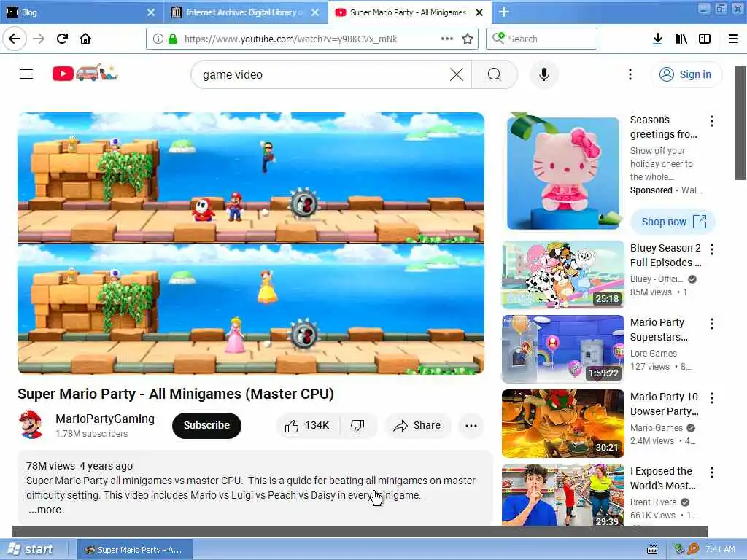Click the Shop now ad button
Viewport: 747px width, 560px height.
pyautogui.click(x=673, y=222)
